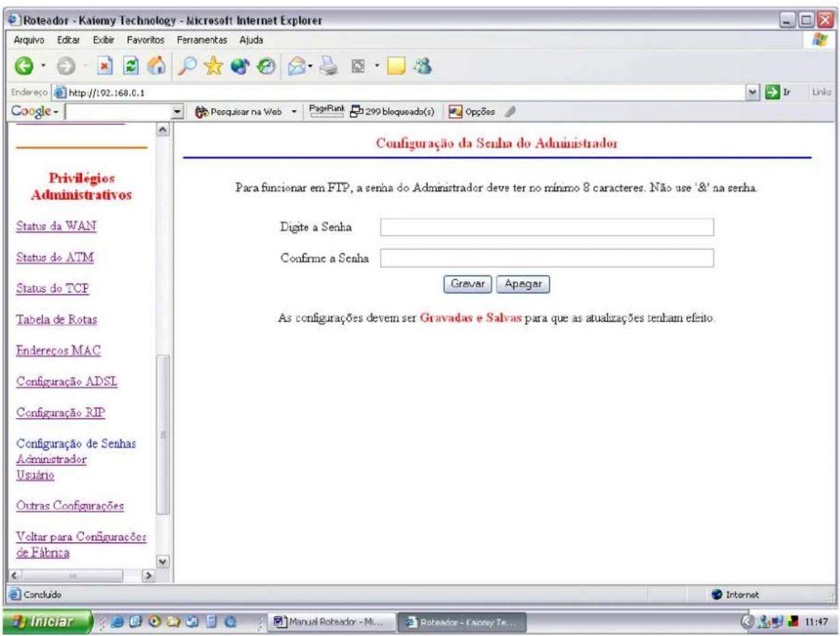Screen dimensions: 840x636
Task: Click the Gravar button
Action: tap(468, 284)
